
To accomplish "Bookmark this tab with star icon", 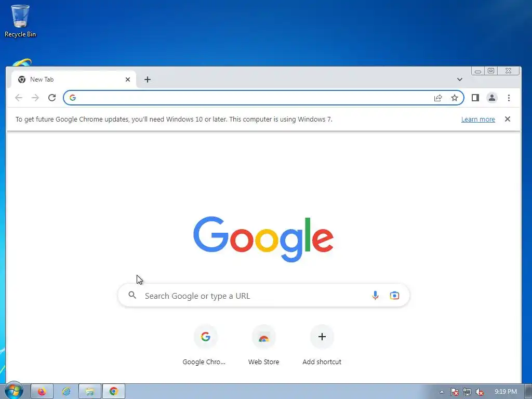I will 454,98.
